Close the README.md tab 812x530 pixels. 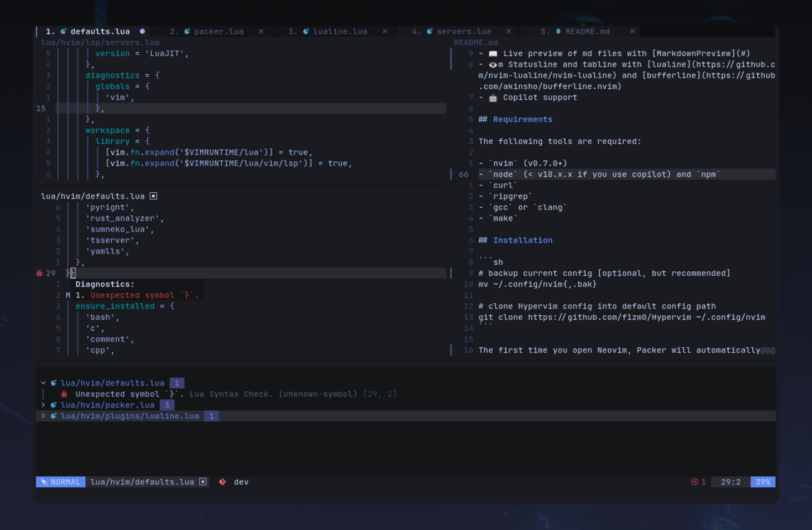632,31
